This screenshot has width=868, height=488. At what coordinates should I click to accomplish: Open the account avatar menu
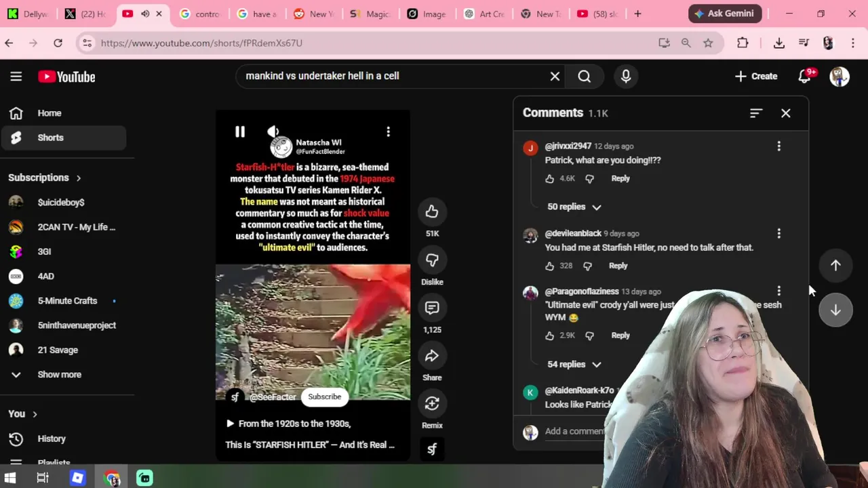click(840, 77)
